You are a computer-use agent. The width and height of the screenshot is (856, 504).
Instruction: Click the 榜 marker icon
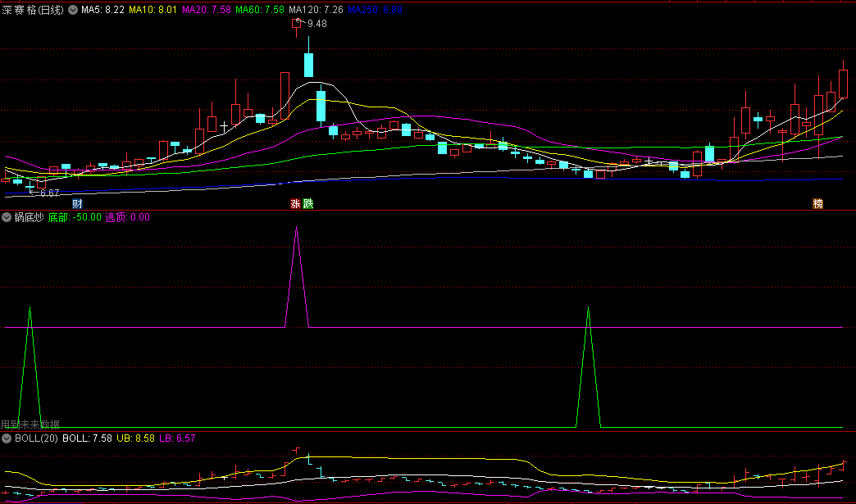[817, 204]
